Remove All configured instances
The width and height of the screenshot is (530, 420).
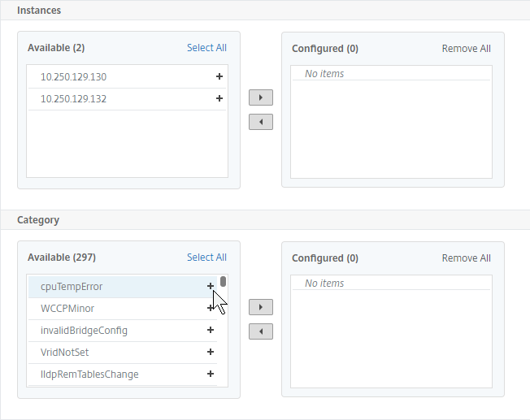466,48
